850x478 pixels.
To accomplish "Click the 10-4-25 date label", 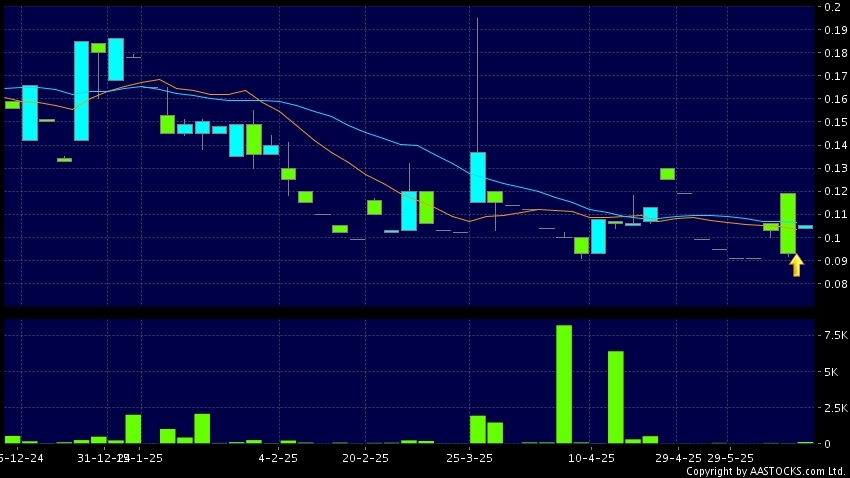I will (591, 458).
